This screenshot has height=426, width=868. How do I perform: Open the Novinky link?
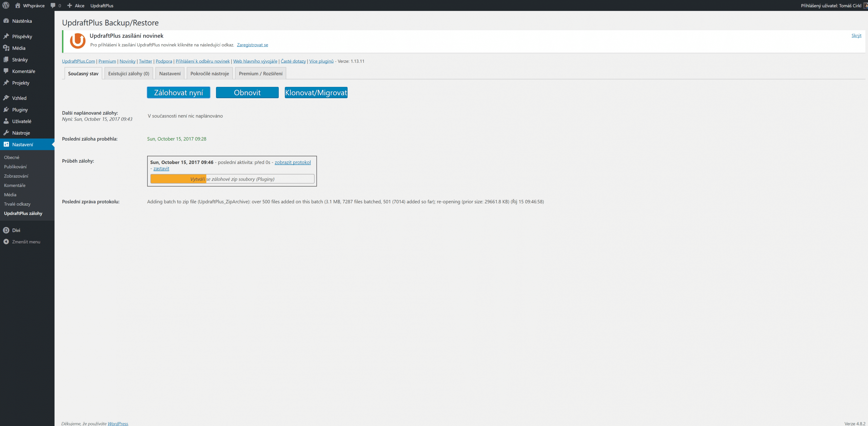tap(127, 61)
